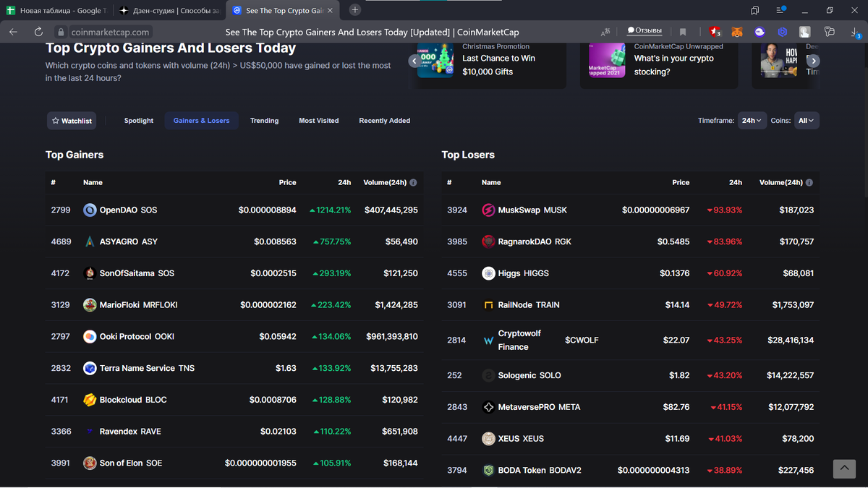Select the Most Visited tab
868x488 pixels.
click(319, 121)
